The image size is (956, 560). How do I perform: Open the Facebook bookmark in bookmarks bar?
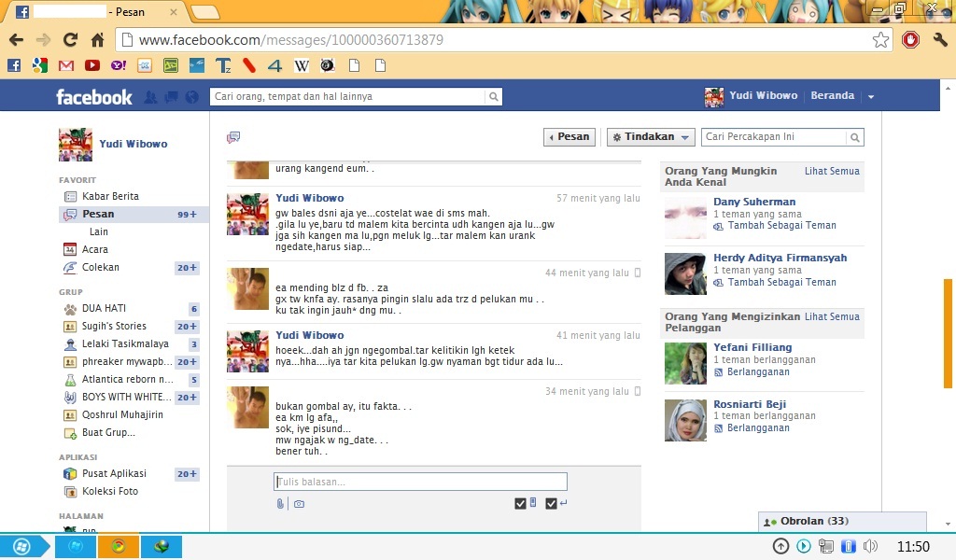click(14, 65)
